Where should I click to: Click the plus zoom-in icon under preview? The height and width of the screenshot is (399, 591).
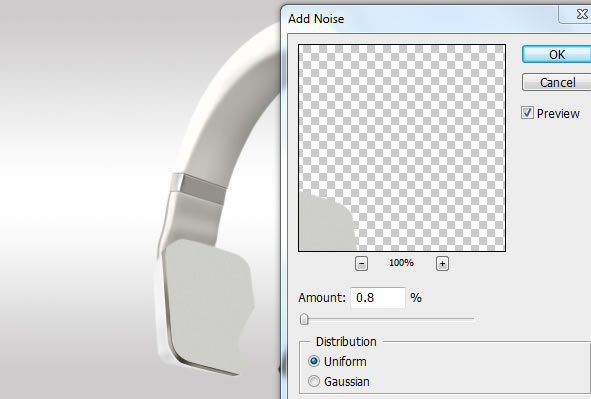[x=442, y=263]
